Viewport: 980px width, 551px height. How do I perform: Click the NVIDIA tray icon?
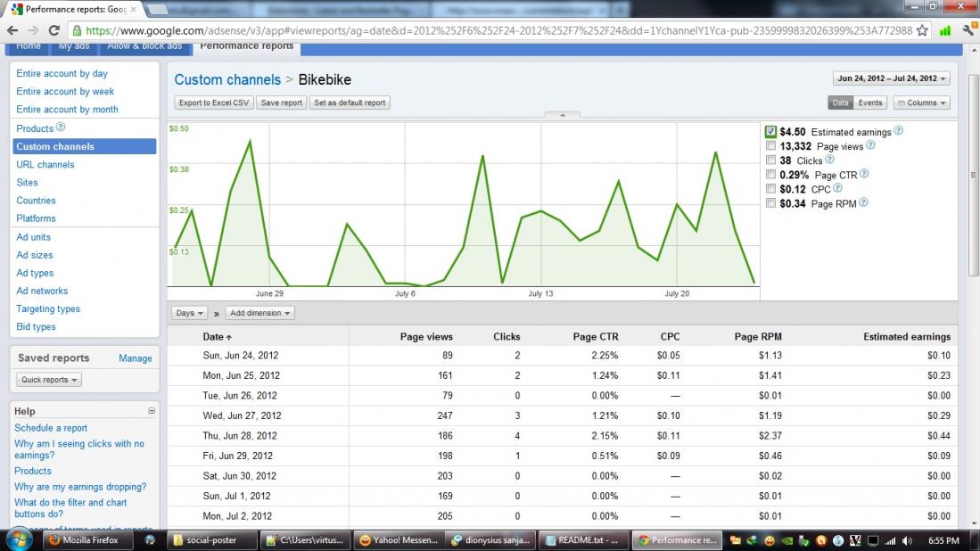[x=787, y=540]
